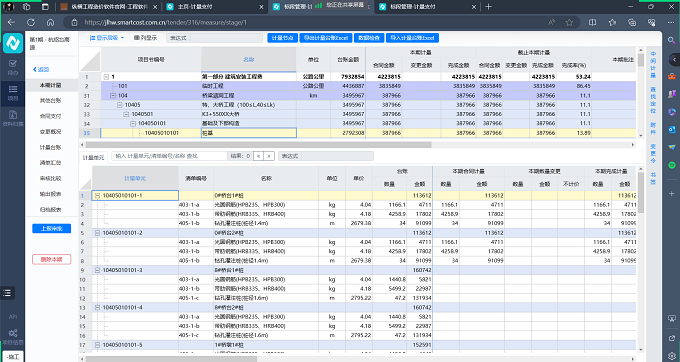Click the bottom table vertical scrollbar
The width and height of the screenshot is (680, 362).
(641, 192)
